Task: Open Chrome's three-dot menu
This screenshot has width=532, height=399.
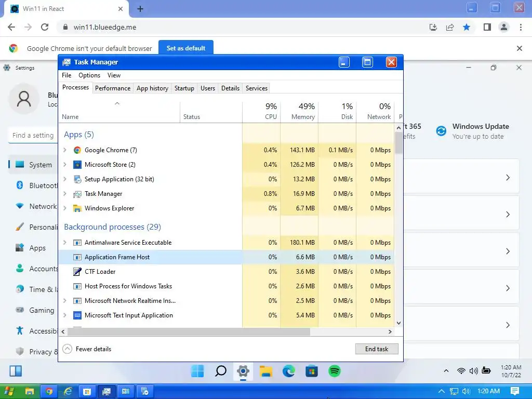Action: [x=521, y=27]
